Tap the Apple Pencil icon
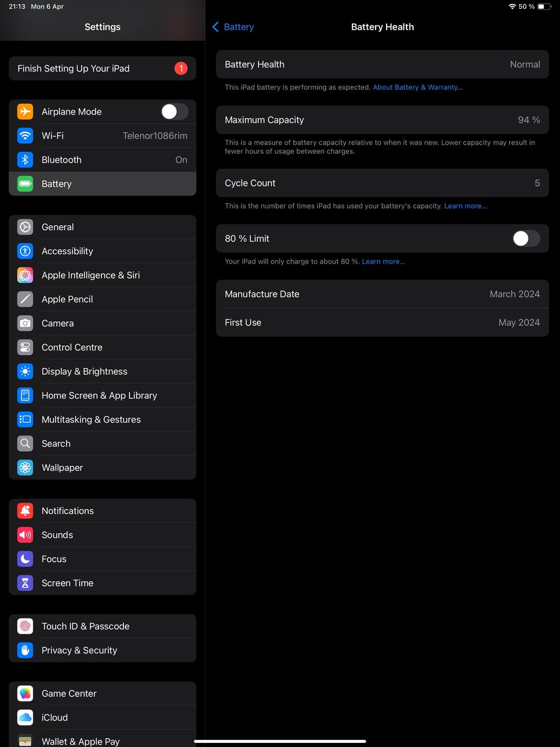The height and width of the screenshot is (747, 560). pyautogui.click(x=25, y=299)
